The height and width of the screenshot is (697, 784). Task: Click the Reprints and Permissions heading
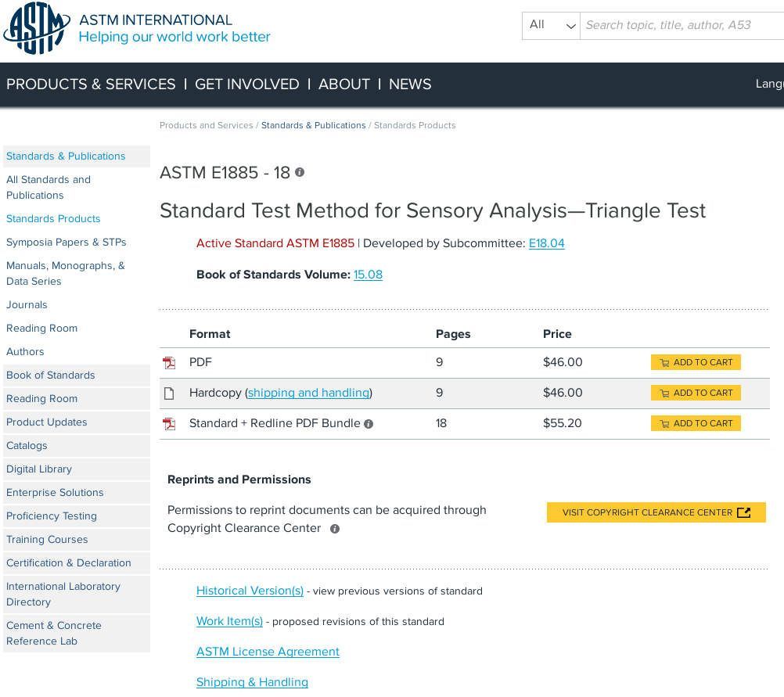[x=239, y=480]
